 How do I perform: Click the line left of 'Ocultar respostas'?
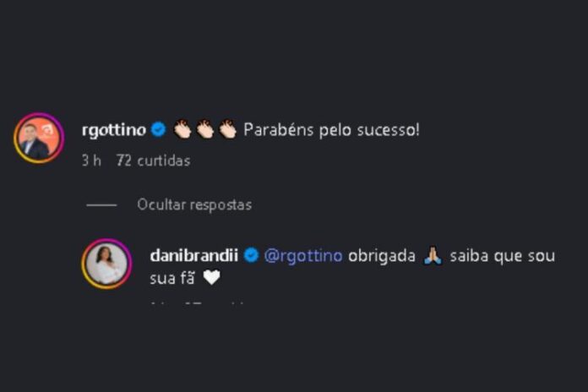click(x=101, y=204)
